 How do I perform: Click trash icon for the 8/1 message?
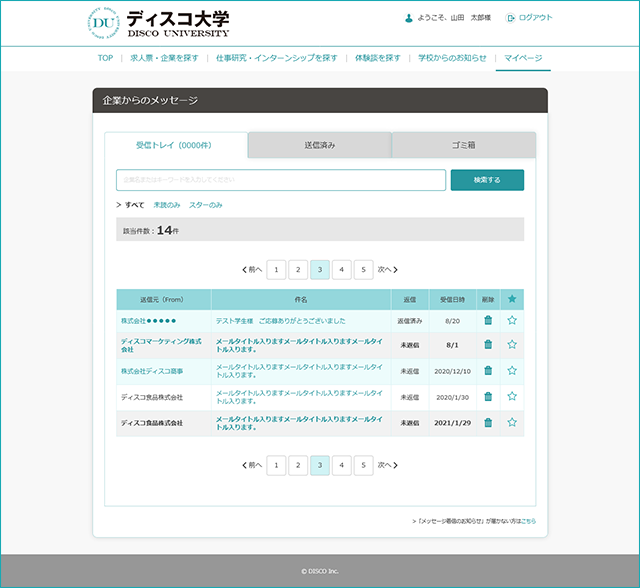[x=488, y=345]
